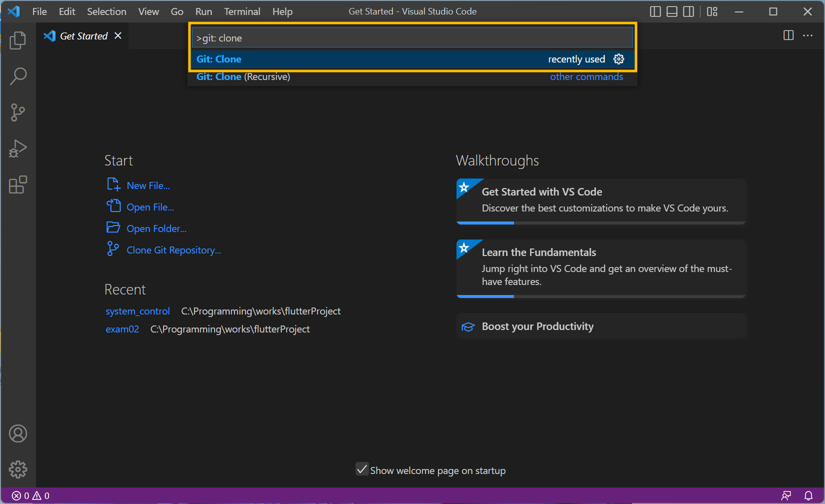
Task: Open the Run menu
Action: (203, 11)
